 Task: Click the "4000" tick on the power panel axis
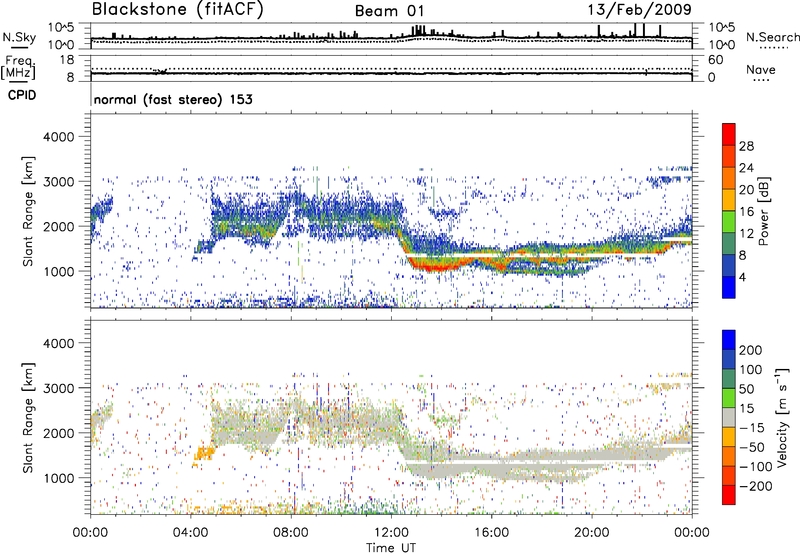click(58, 137)
